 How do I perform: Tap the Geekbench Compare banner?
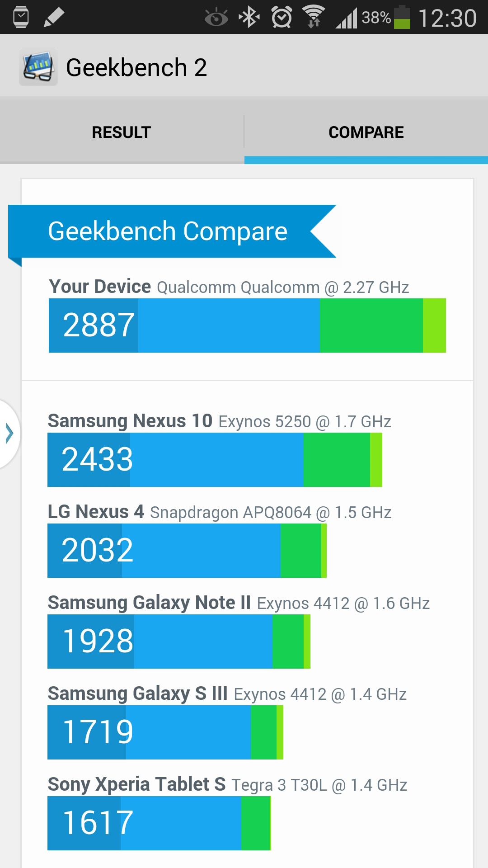[172, 231]
